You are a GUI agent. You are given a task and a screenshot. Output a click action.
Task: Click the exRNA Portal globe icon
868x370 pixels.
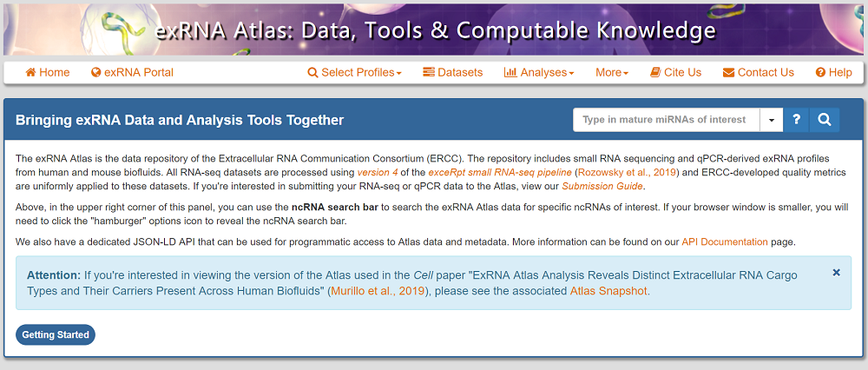pyautogui.click(x=96, y=73)
